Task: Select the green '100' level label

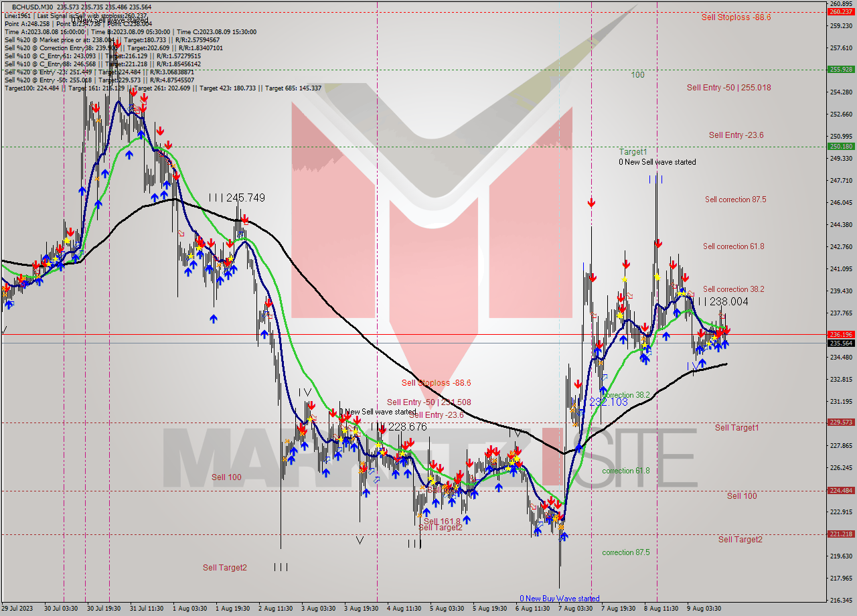Action: point(637,75)
